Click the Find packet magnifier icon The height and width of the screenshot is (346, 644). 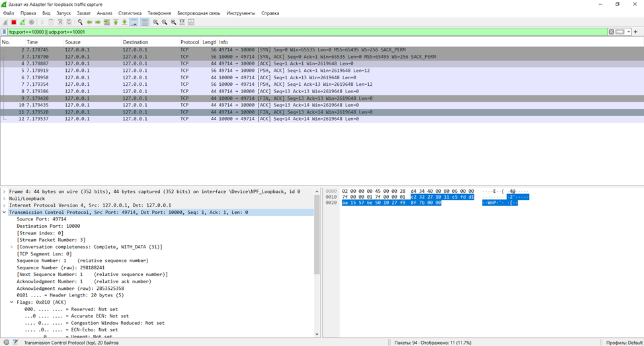pos(80,22)
